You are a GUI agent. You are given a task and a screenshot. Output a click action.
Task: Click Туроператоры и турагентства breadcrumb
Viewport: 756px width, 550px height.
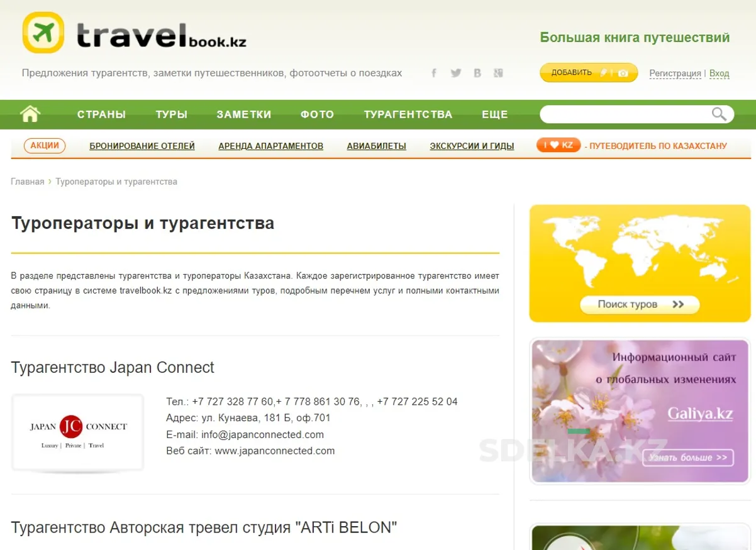[116, 182]
